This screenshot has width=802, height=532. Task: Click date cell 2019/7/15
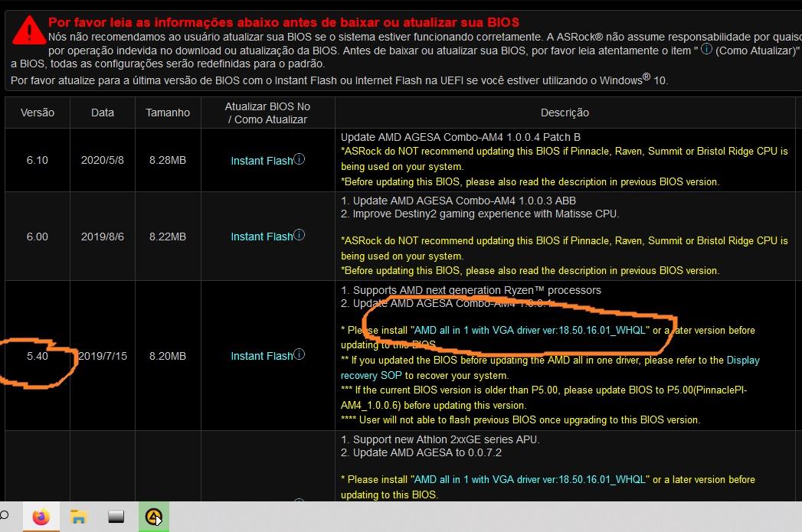coord(103,356)
